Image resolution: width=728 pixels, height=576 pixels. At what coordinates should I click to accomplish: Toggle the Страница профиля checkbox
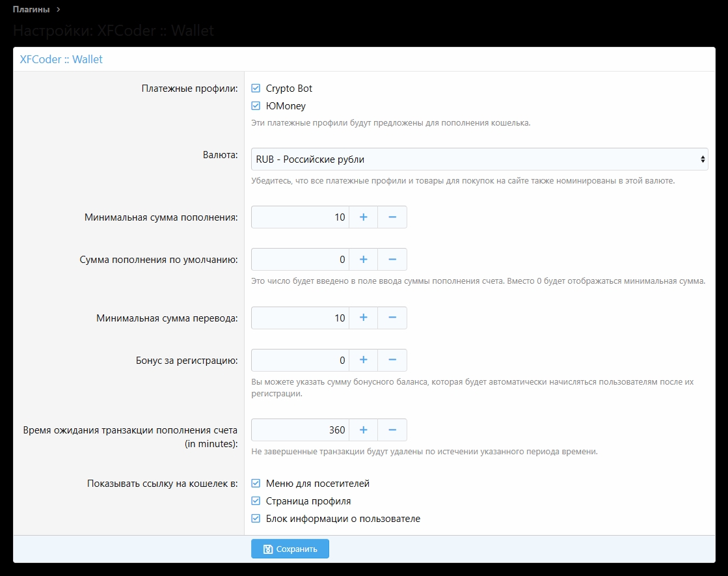[x=256, y=501]
